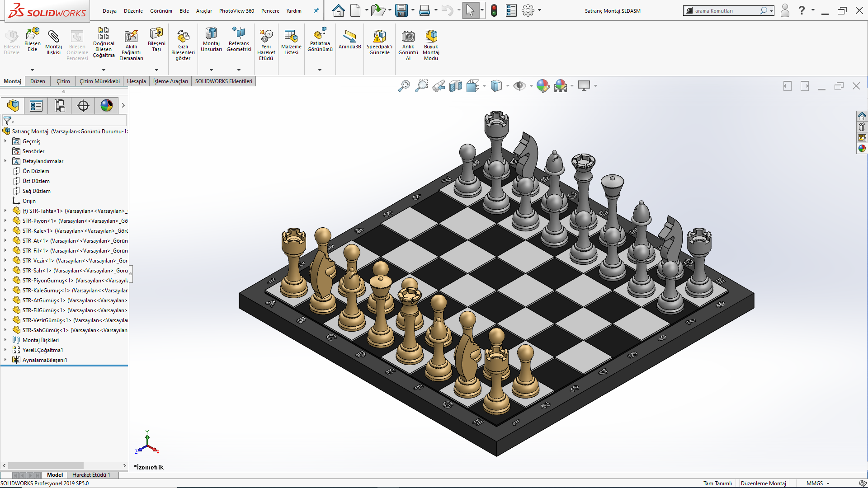Click Zoom to Fit magnifier in the view toolbar
Viewport: 868px width, 488px height.
pos(404,86)
